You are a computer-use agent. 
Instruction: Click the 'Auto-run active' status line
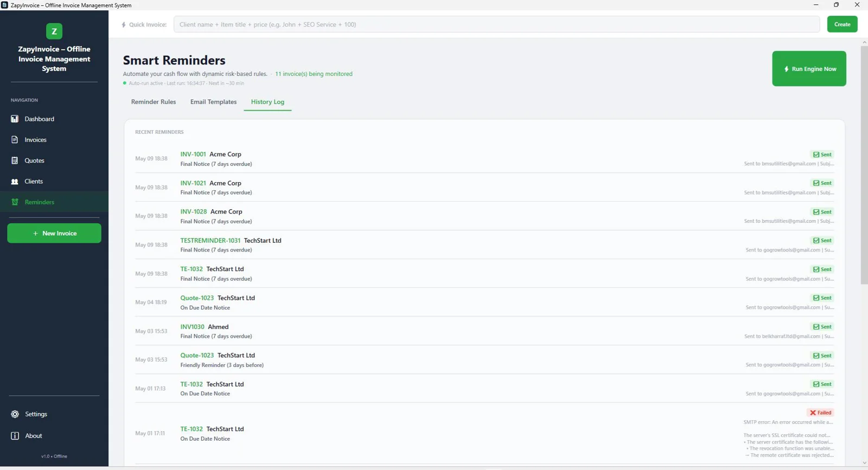[186, 83]
